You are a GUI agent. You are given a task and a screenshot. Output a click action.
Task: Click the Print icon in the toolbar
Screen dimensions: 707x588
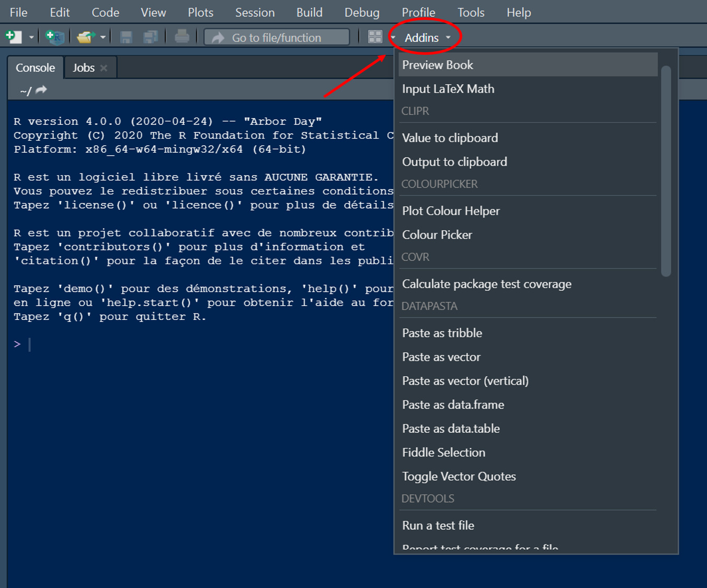tap(182, 37)
